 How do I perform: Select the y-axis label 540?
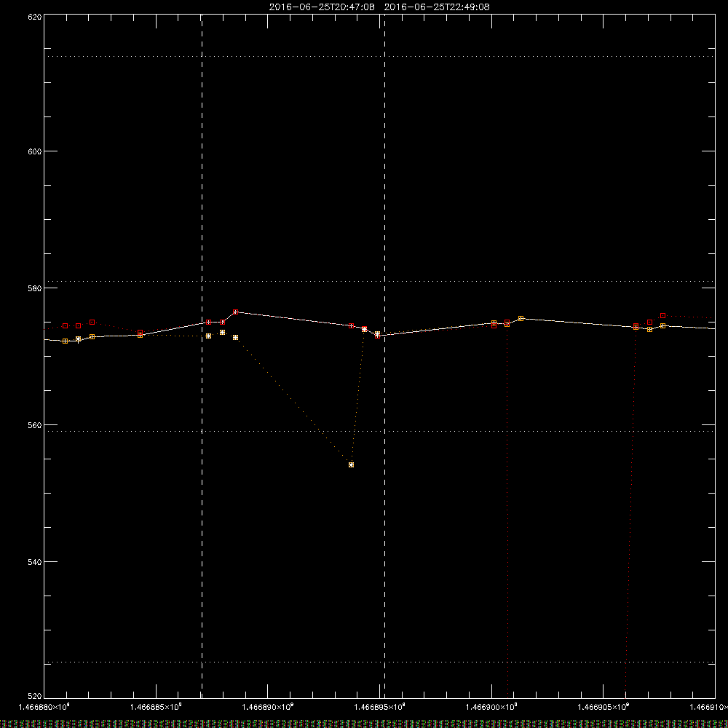click(35, 562)
